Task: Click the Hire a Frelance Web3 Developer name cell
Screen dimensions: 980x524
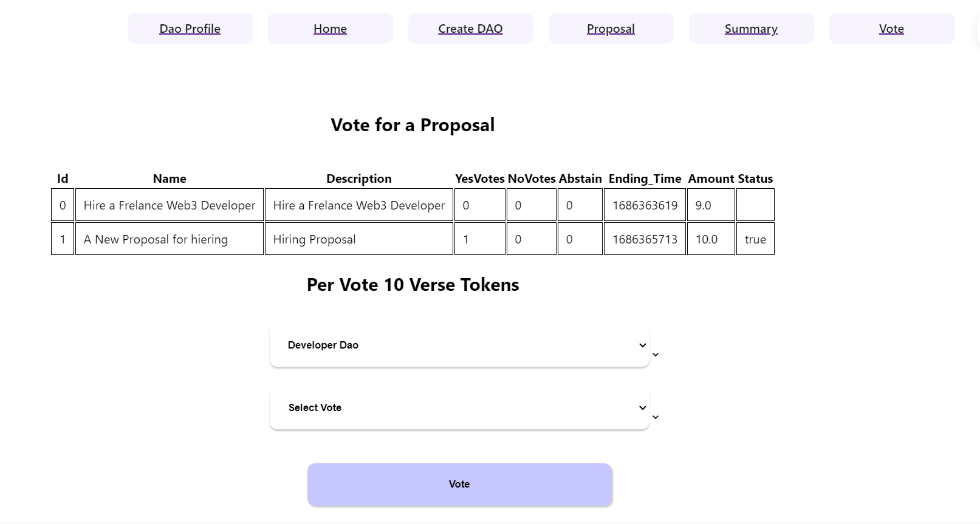Action: pos(170,205)
